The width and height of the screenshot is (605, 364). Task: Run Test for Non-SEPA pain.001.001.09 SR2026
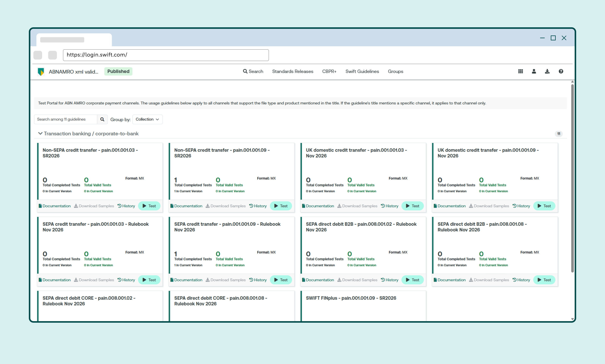click(x=281, y=206)
